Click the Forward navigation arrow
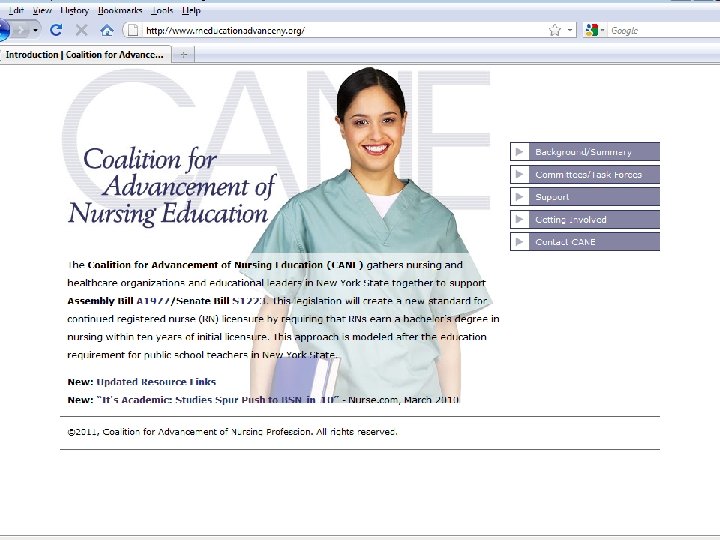The height and width of the screenshot is (540, 720). (21, 31)
